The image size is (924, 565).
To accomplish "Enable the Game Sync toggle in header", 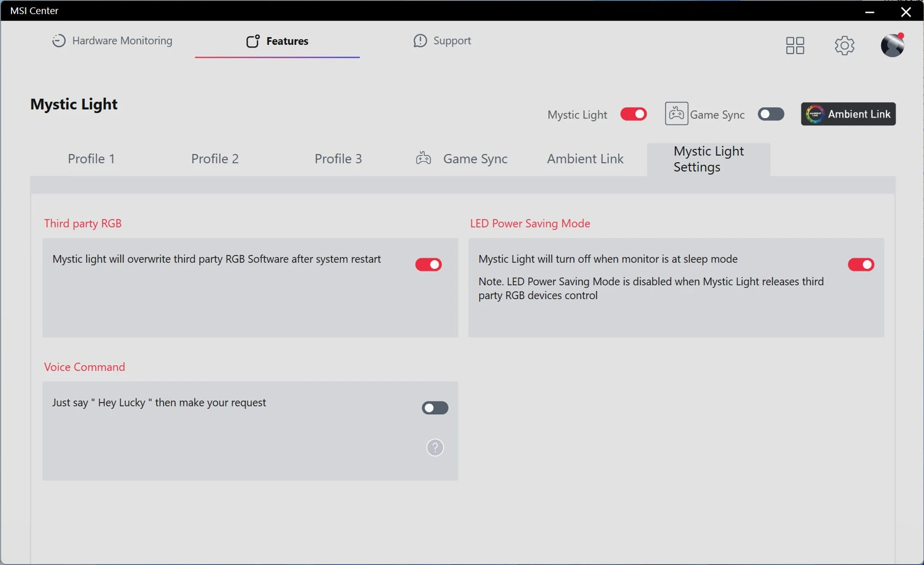I will point(771,114).
